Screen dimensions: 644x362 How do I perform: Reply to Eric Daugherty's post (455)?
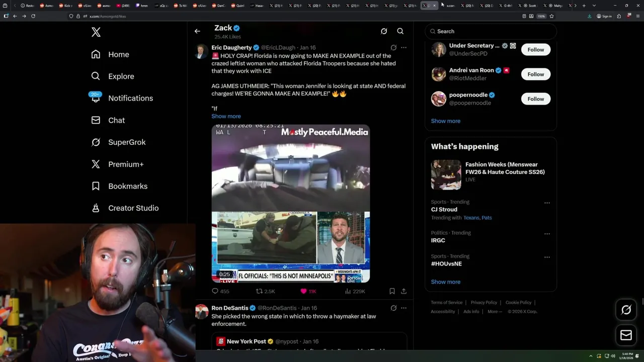(x=220, y=291)
